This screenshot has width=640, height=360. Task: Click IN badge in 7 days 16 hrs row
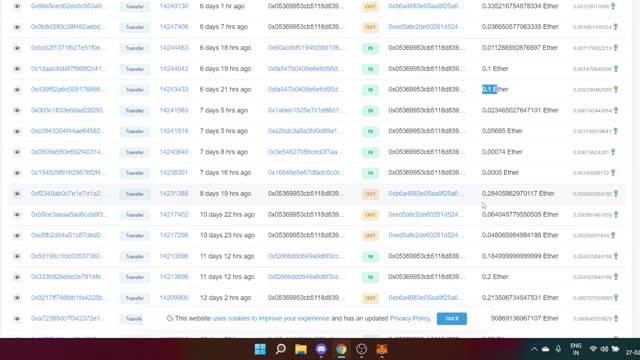click(x=370, y=173)
